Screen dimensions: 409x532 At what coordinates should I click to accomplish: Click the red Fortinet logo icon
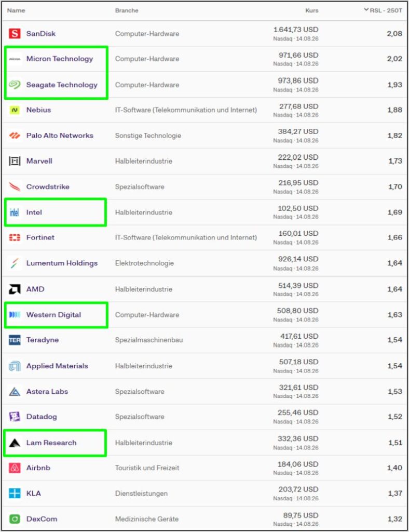click(x=15, y=237)
